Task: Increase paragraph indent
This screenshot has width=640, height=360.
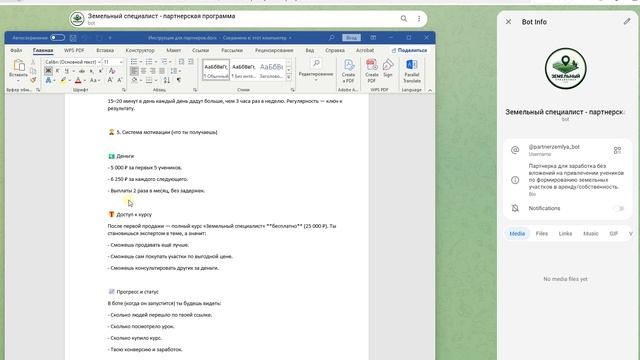Action: [191, 62]
